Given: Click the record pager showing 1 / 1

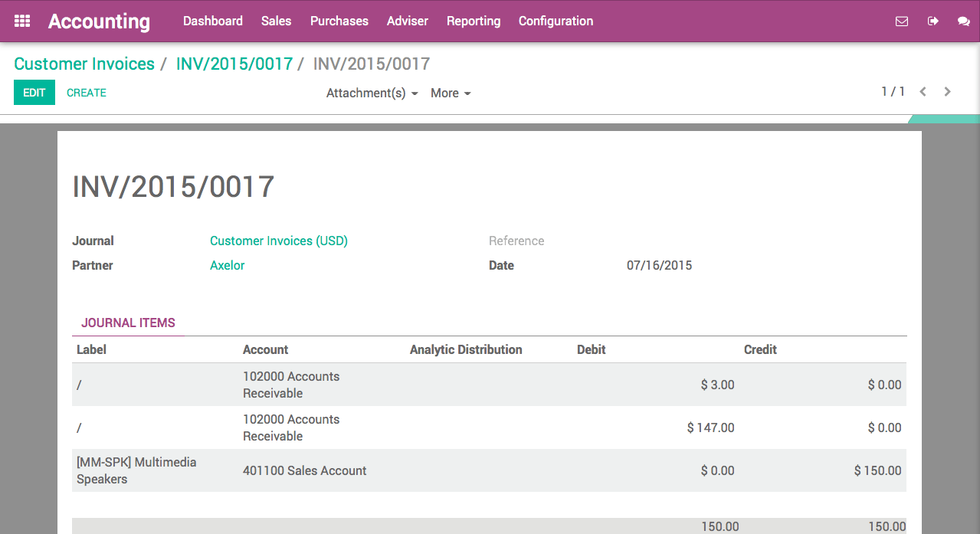Looking at the screenshot, I should pyautogui.click(x=893, y=91).
